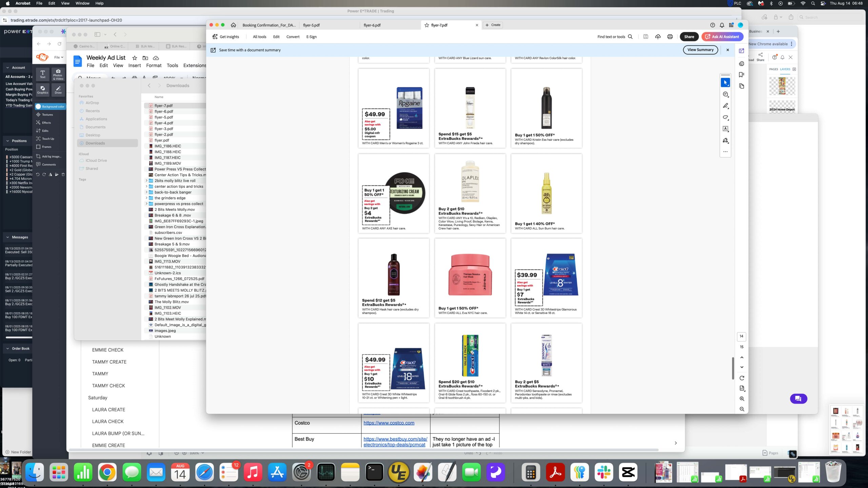The height and width of the screenshot is (488, 868).
Task: Click the current page number 14 field
Action: pyautogui.click(x=741, y=337)
